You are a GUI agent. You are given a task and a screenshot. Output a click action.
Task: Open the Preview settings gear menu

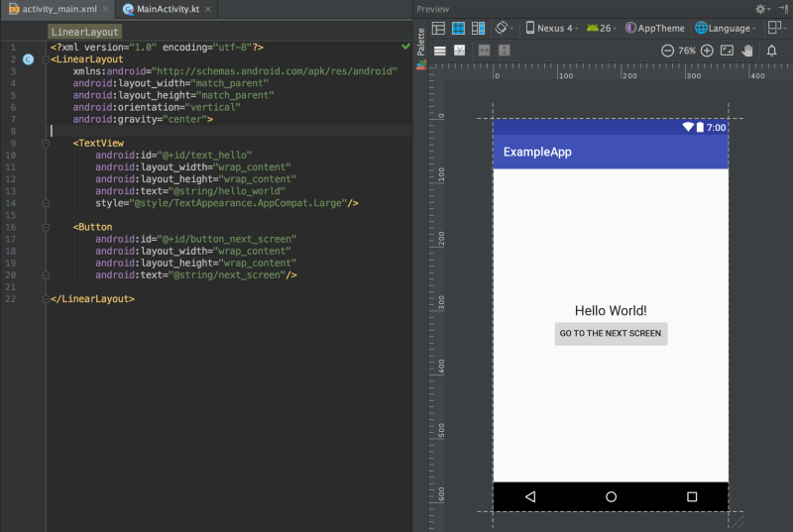pyautogui.click(x=762, y=9)
